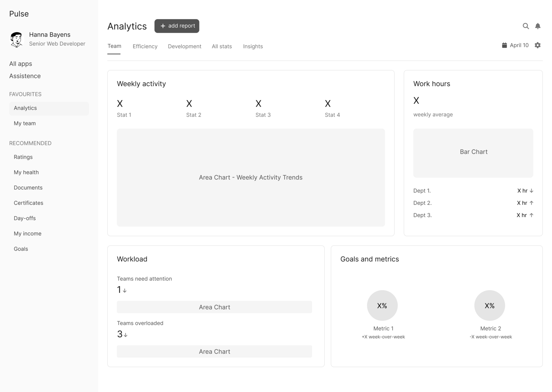Open the Development tab
The image size is (552, 392).
click(x=184, y=46)
